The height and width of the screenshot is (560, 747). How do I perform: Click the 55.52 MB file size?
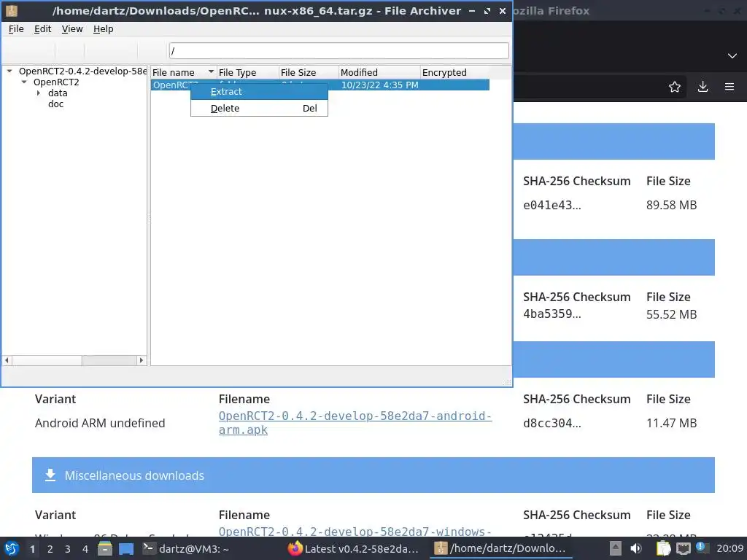click(671, 314)
